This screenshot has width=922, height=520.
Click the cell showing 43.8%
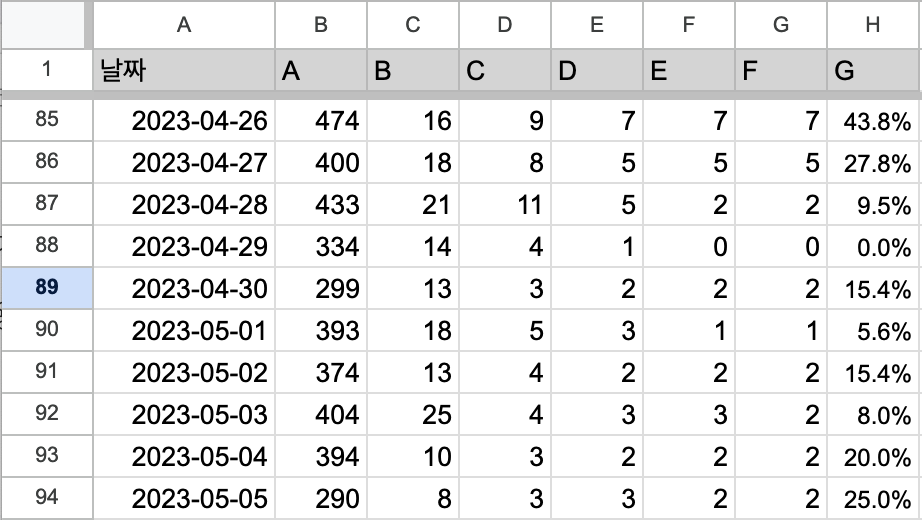[x=873, y=121]
